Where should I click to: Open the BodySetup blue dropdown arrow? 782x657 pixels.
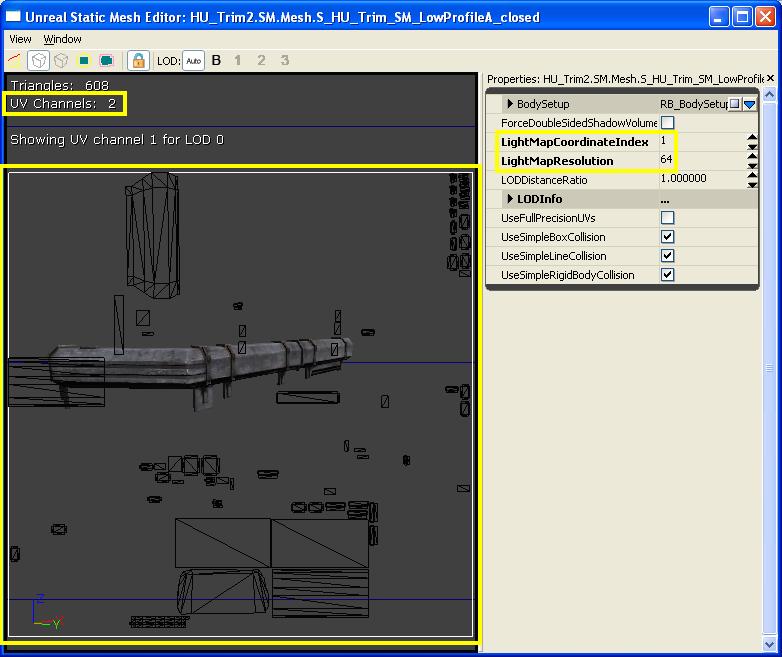tap(749, 104)
